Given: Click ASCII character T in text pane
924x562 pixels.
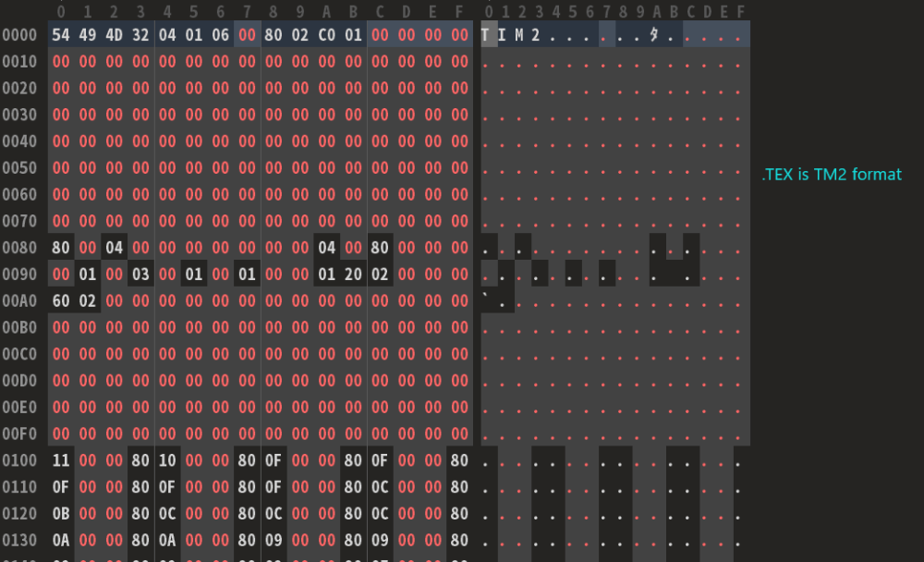Looking at the screenshot, I should 485,35.
